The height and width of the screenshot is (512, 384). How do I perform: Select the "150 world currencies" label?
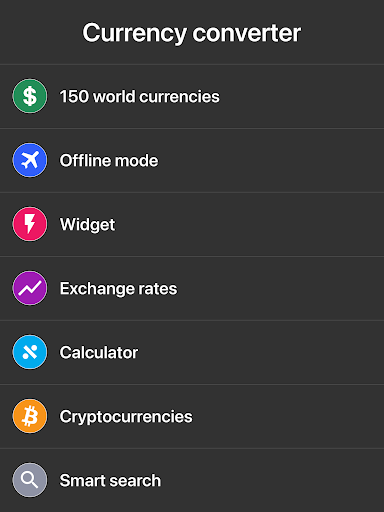140,97
